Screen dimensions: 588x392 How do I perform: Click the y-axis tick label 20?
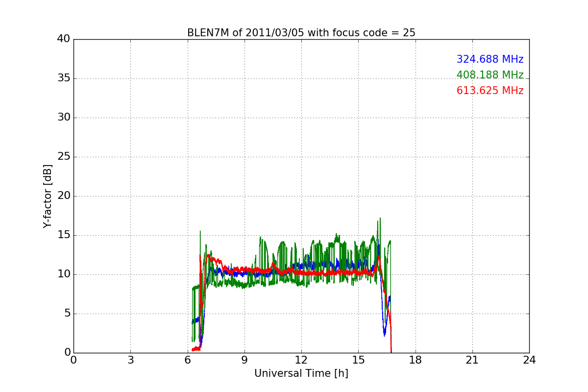pos(64,196)
